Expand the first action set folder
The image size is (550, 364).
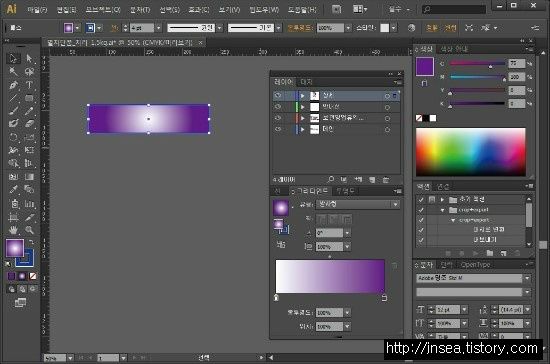pos(442,200)
